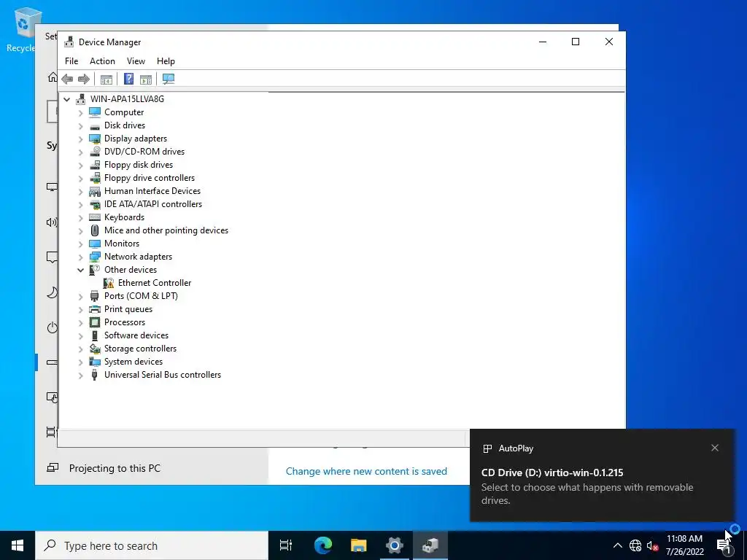Viewport: 747px width, 560px height.
Task: Open Task View on taskbar
Action: tap(286, 545)
